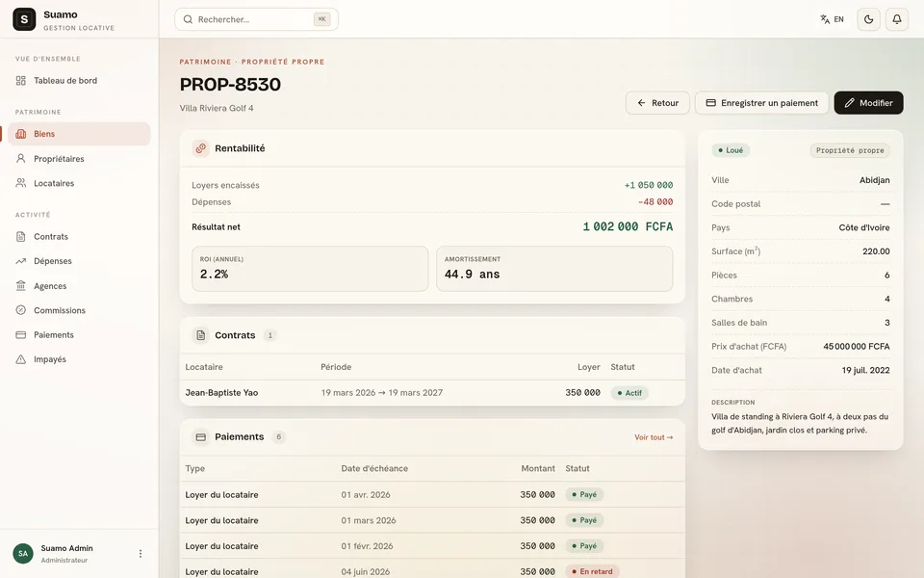924x578 pixels.
Task: Open notifications via the bell icon
Action: tap(897, 19)
